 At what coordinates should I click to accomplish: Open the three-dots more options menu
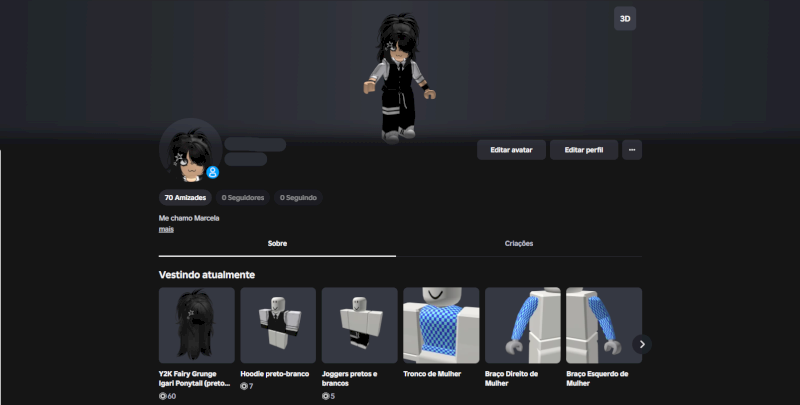[632, 150]
